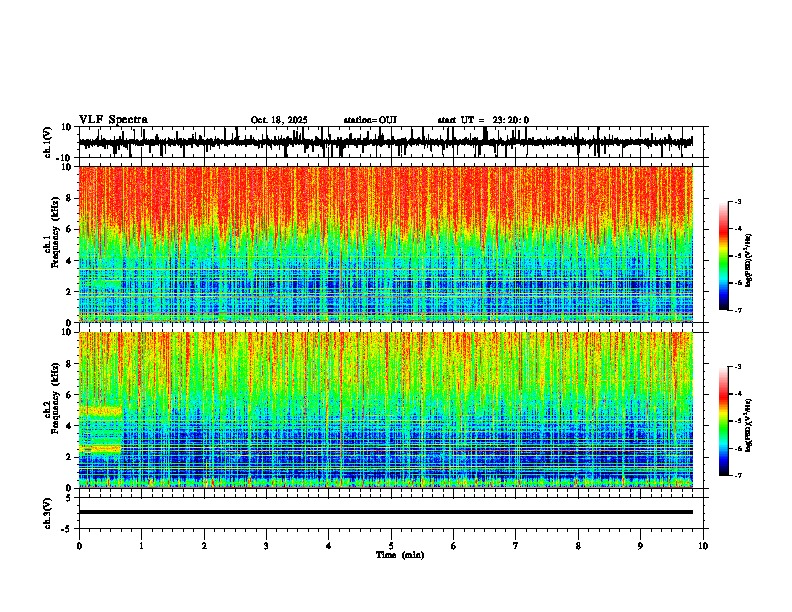Screen dimensions: 792x612
Task: Click the flat black ch.3 trace line
Action: click(x=386, y=512)
